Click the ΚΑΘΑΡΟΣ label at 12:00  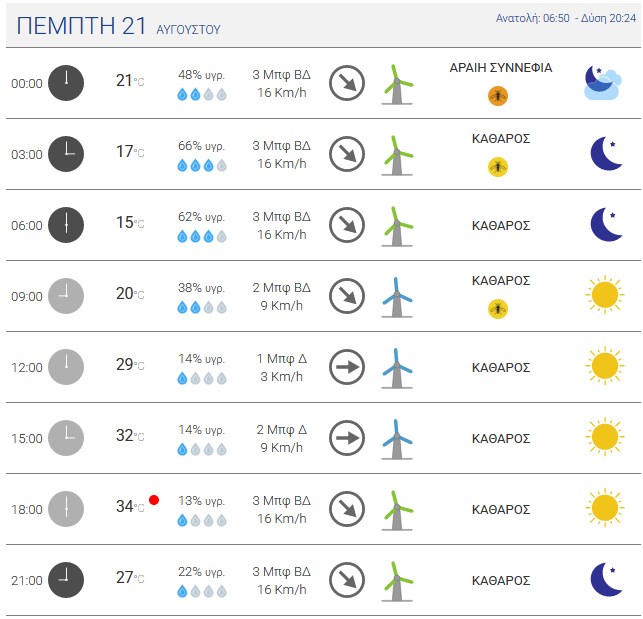coord(501,368)
